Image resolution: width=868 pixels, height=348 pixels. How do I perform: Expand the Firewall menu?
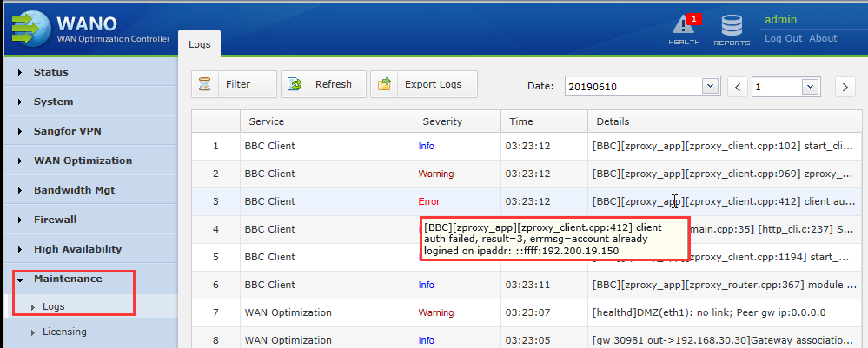(x=90, y=220)
